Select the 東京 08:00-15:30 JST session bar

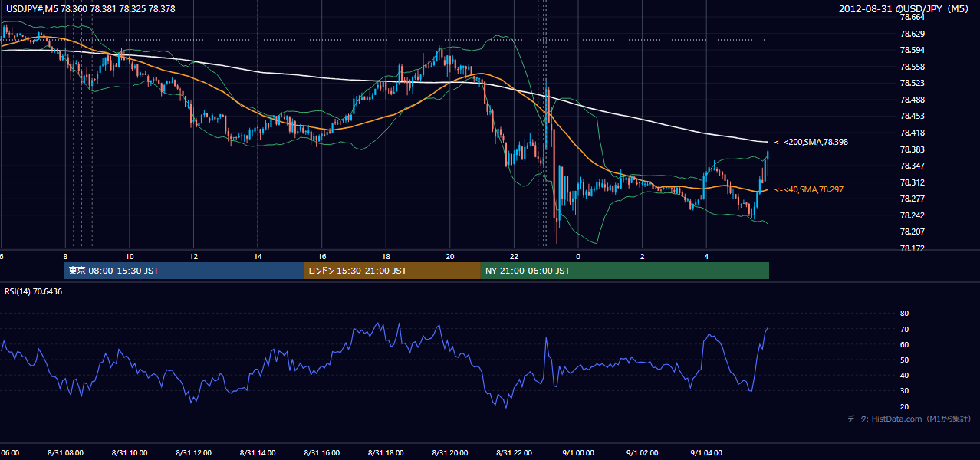coord(184,271)
